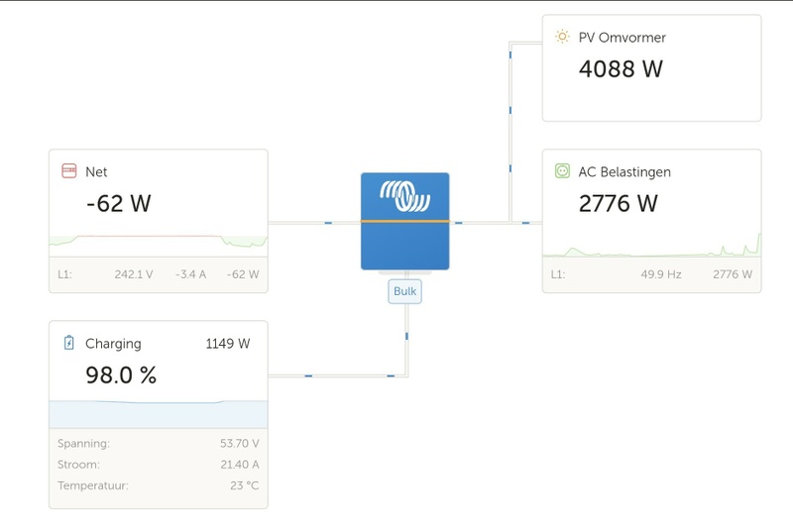
Task: Click the Victron inverter logo tile
Action: pyautogui.click(x=404, y=221)
